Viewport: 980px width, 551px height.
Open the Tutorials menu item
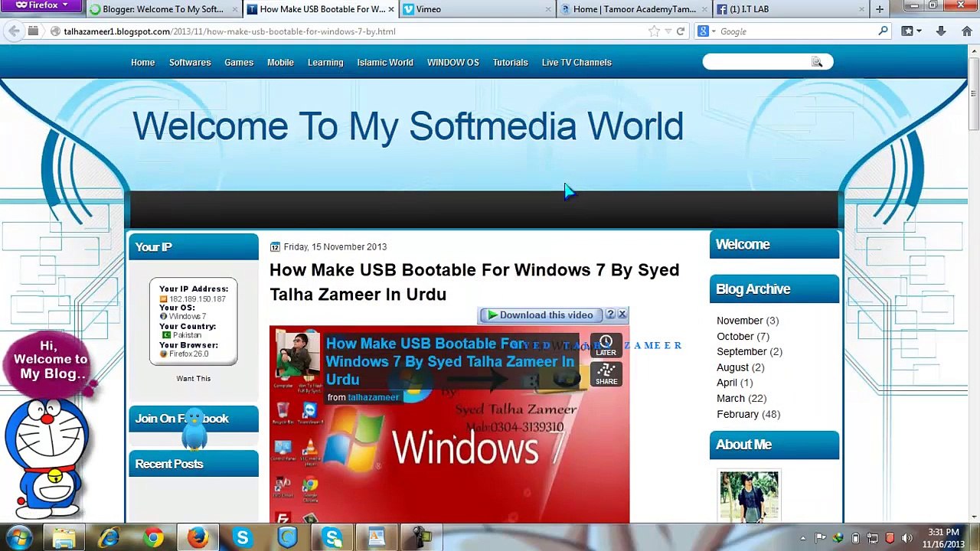tap(510, 62)
